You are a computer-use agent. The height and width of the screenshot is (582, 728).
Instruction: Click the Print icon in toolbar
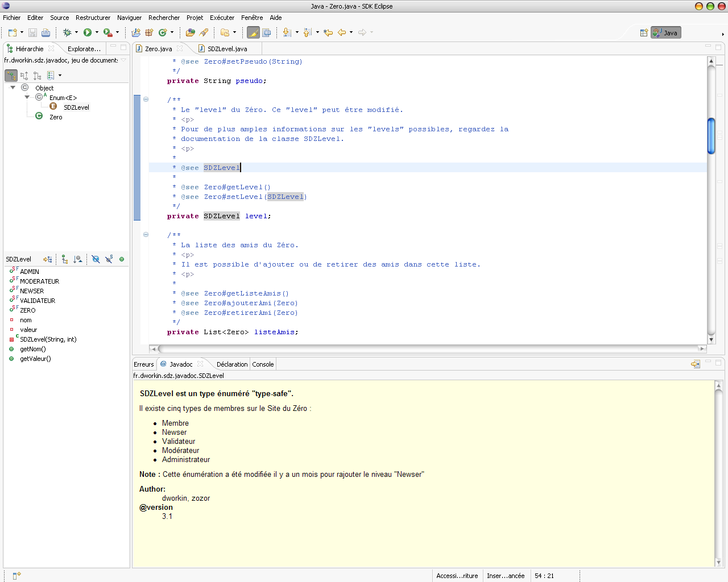coord(46,33)
